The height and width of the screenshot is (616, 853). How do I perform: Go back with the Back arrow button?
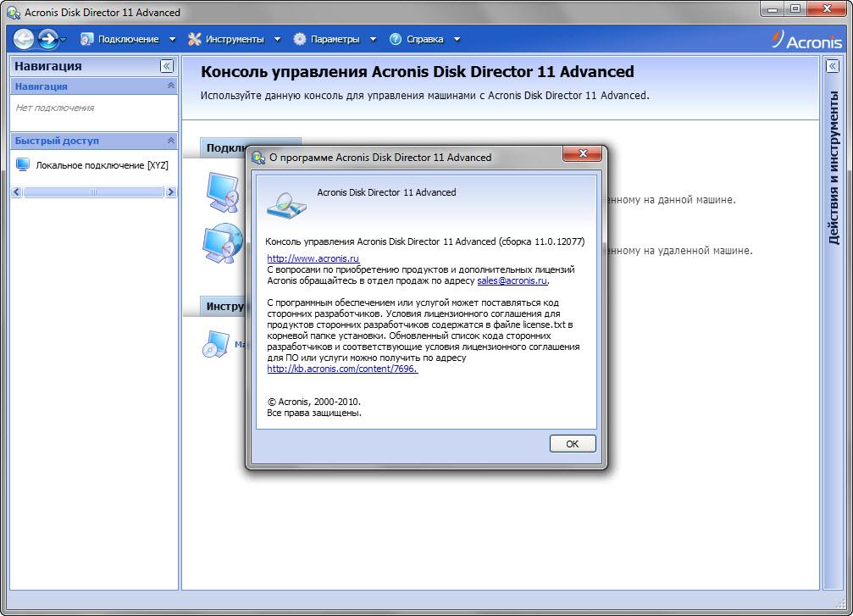point(24,39)
